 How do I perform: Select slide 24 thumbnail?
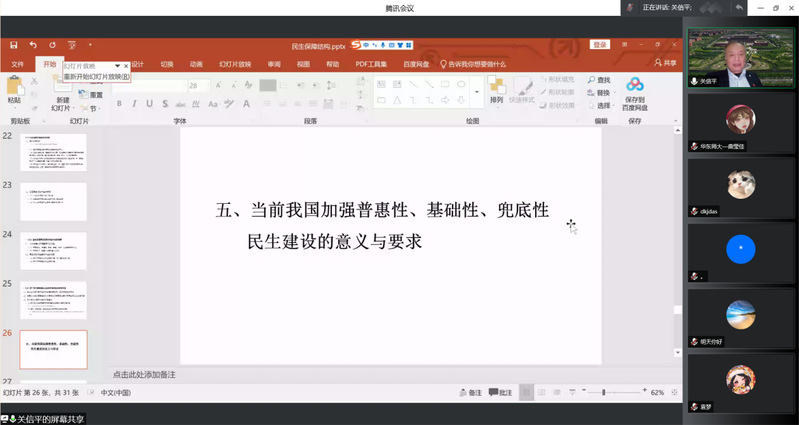pos(53,251)
